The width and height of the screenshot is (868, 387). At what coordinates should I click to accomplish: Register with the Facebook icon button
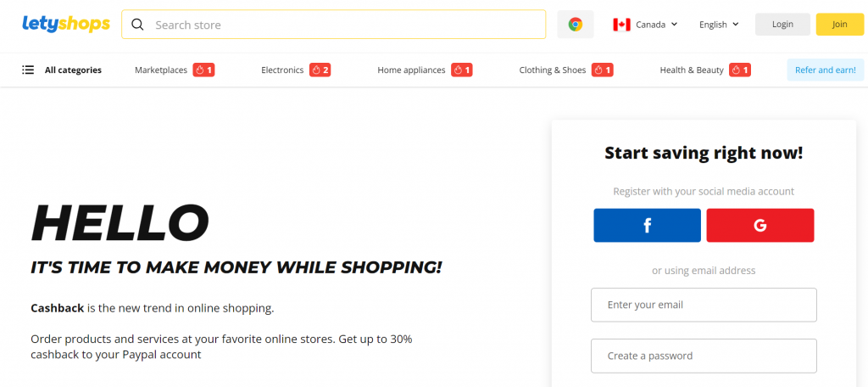click(x=647, y=225)
